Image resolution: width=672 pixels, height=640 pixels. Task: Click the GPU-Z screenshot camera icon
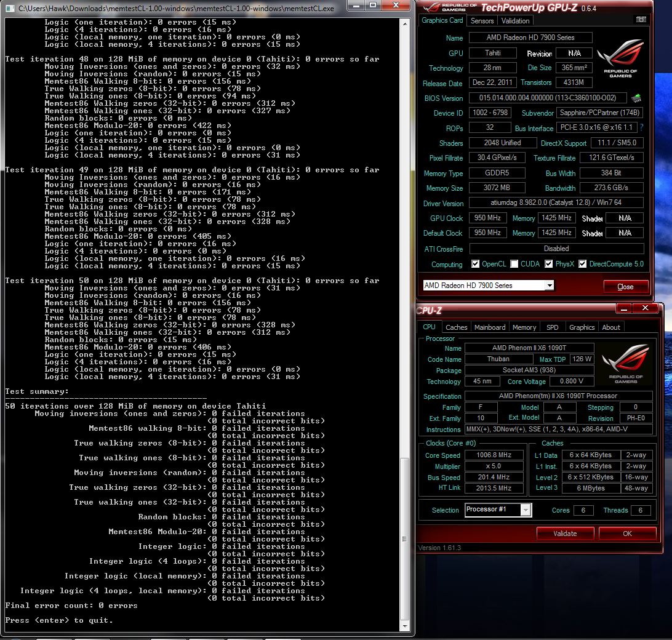[x=641, y=20]
